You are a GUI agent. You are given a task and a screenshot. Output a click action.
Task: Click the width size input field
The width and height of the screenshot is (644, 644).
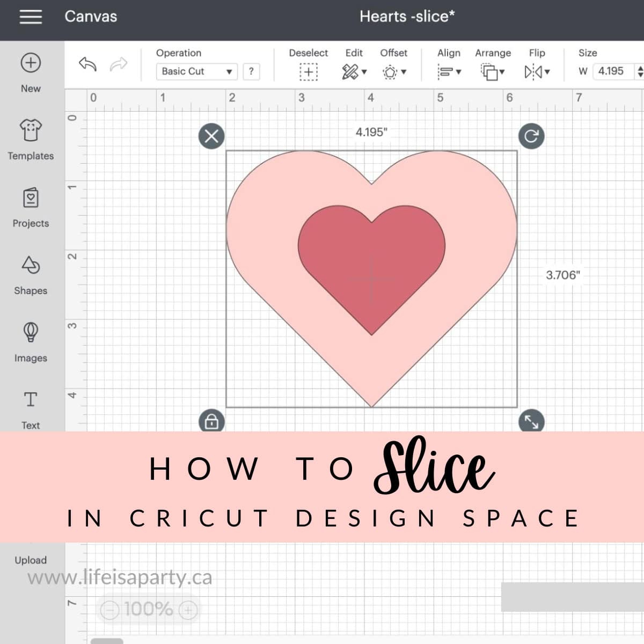(613, 71)
